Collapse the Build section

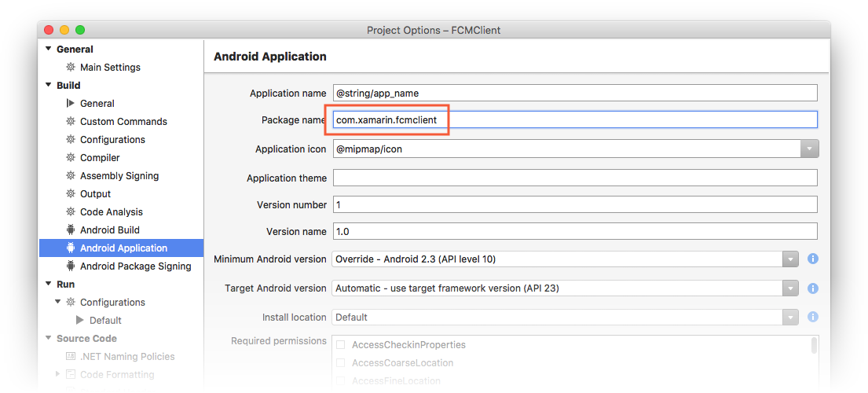(49, 85)
